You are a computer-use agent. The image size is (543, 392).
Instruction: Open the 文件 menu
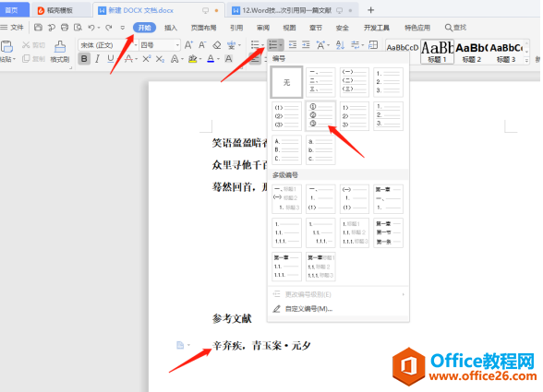(x=13, y=28)
